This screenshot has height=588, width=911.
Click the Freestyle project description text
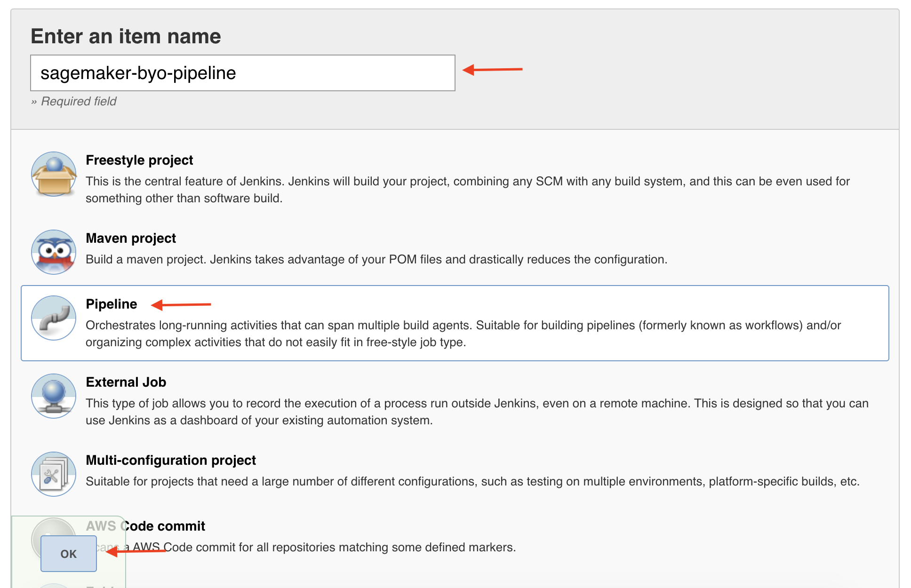point(467,190)
